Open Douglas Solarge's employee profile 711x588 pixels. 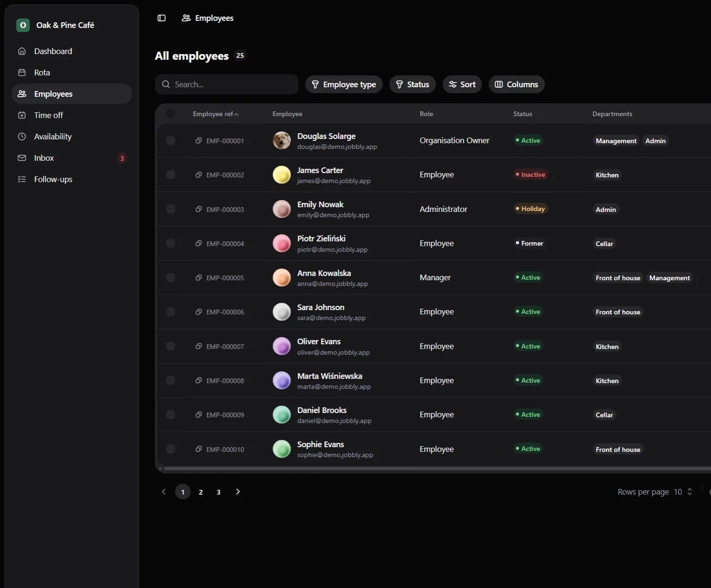point(326,136)
